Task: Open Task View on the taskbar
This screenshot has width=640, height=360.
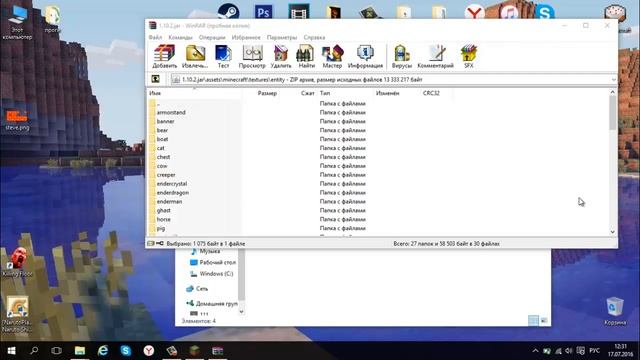Action: point(56,351)
